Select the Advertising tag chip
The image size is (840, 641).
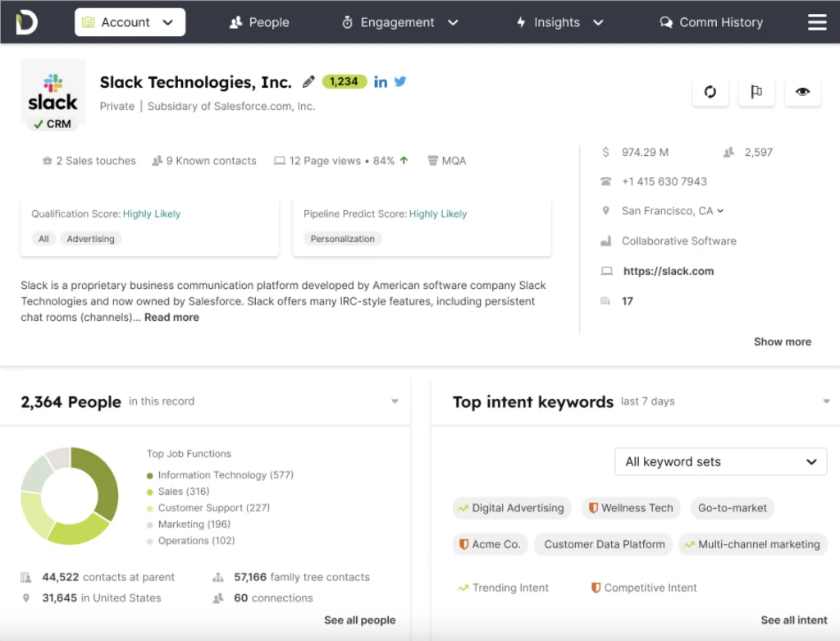pyautogui.click(x=90, y=239)
